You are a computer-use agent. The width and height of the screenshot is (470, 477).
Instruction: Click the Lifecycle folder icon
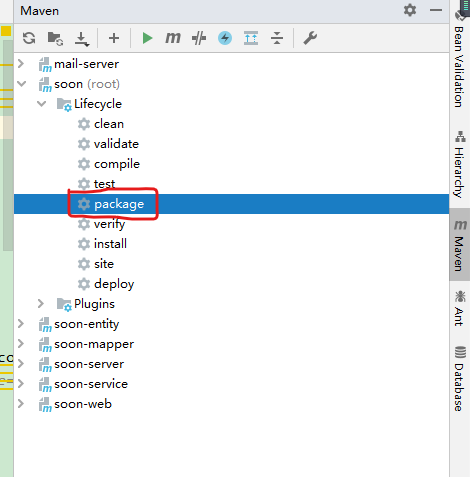tap(64, 104)
